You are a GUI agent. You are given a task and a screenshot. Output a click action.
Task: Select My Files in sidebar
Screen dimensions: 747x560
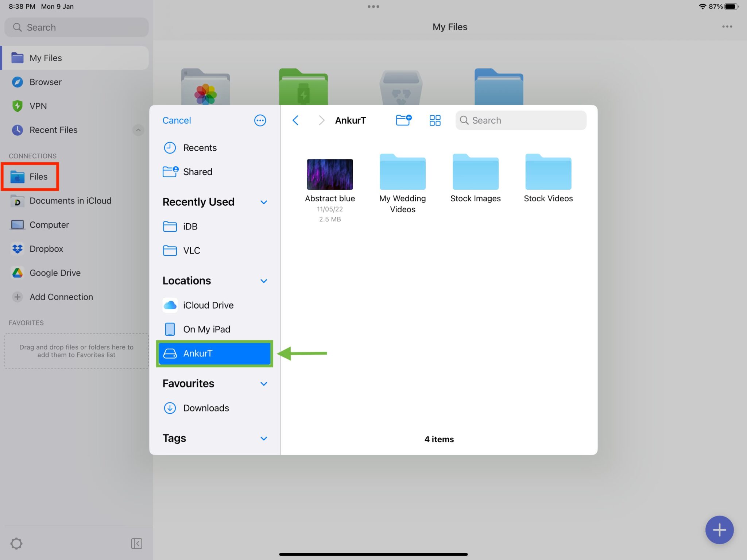coord(75,58)
